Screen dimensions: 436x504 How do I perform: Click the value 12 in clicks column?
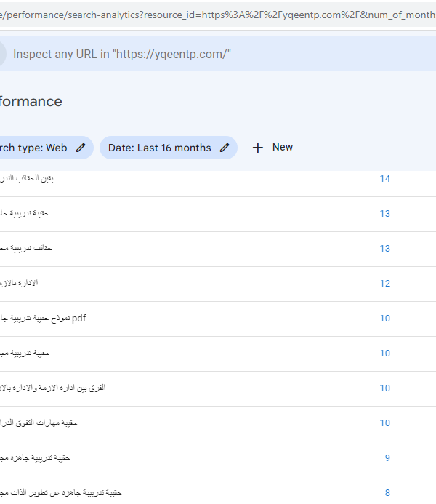385,284
